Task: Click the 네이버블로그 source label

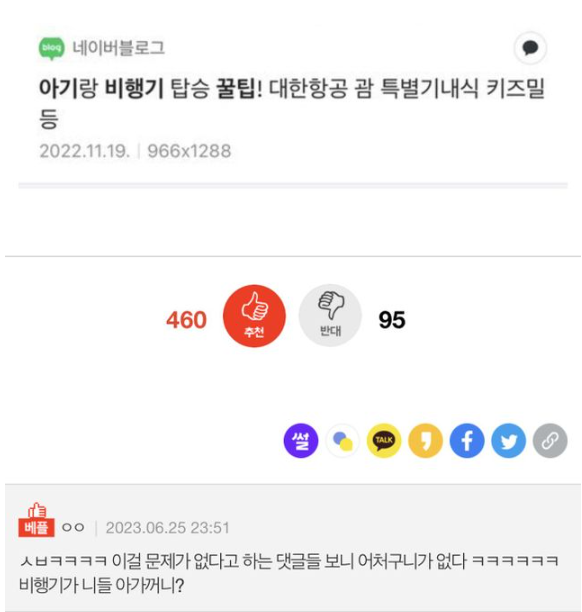Action: (x=119, y=48)
